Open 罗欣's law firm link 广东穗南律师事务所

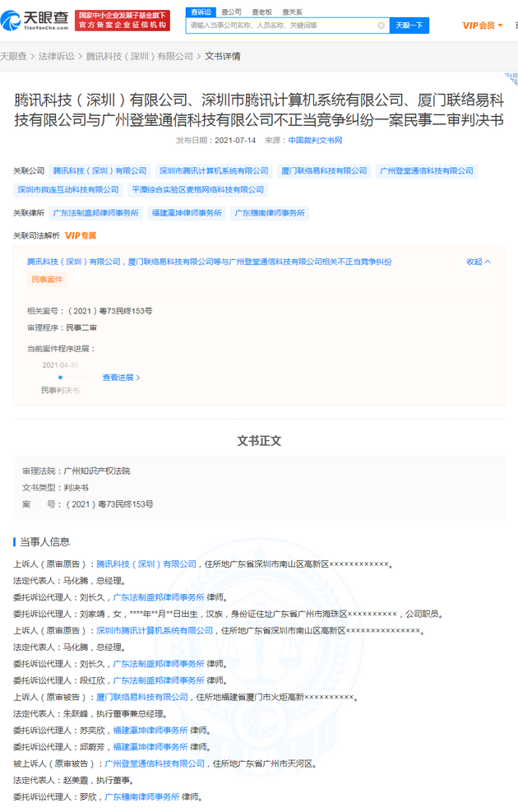tap(142, 797)
